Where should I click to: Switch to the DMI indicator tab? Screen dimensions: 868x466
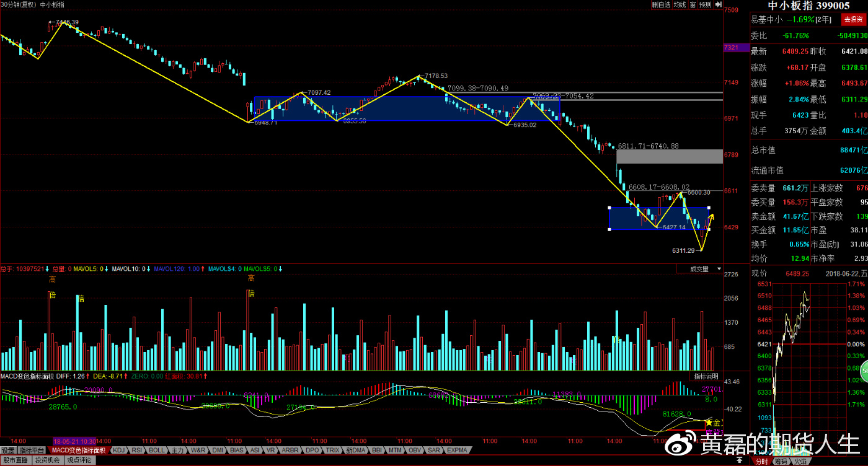218,450
